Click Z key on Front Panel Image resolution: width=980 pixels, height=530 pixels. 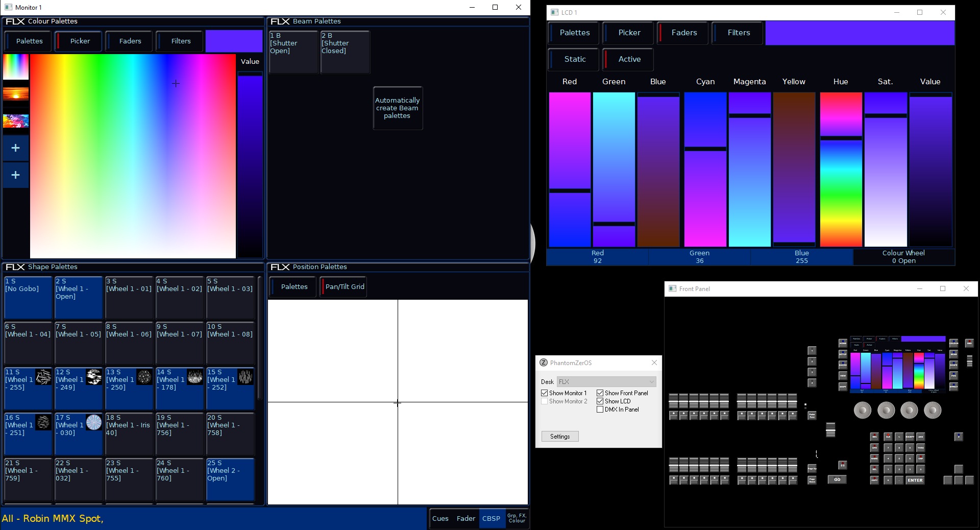point(959,437)
